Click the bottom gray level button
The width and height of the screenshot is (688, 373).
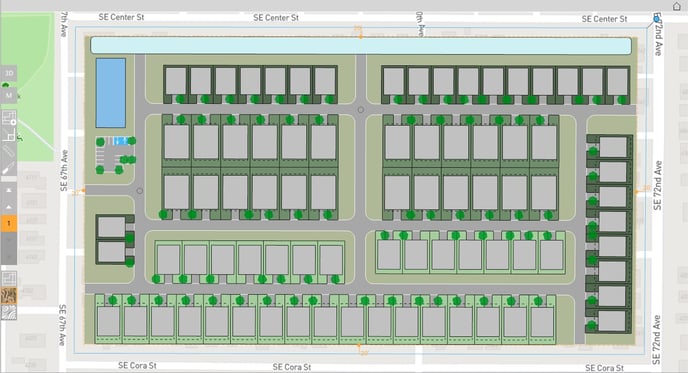coord(9,257)
